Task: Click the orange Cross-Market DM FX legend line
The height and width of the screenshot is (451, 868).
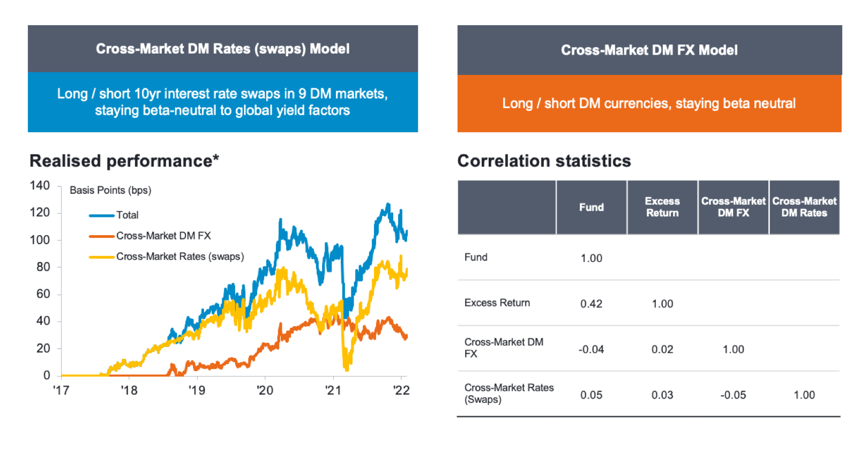Action: click(x=102, y=236)
